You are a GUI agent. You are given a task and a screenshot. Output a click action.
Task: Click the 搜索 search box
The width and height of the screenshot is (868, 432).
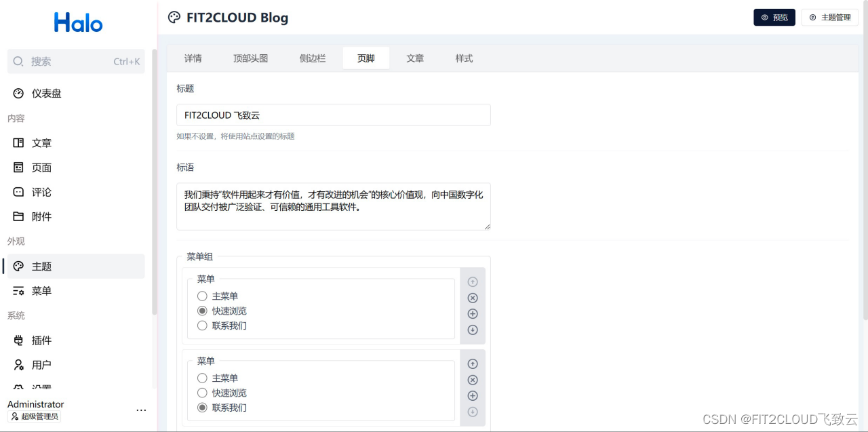(76, 61)
